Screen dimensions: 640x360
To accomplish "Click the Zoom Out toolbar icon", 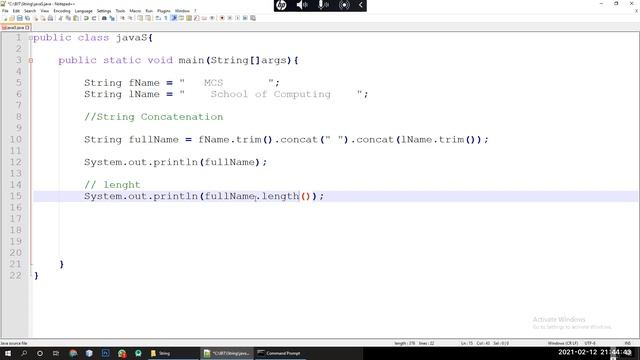I will (x=131, y=18).
